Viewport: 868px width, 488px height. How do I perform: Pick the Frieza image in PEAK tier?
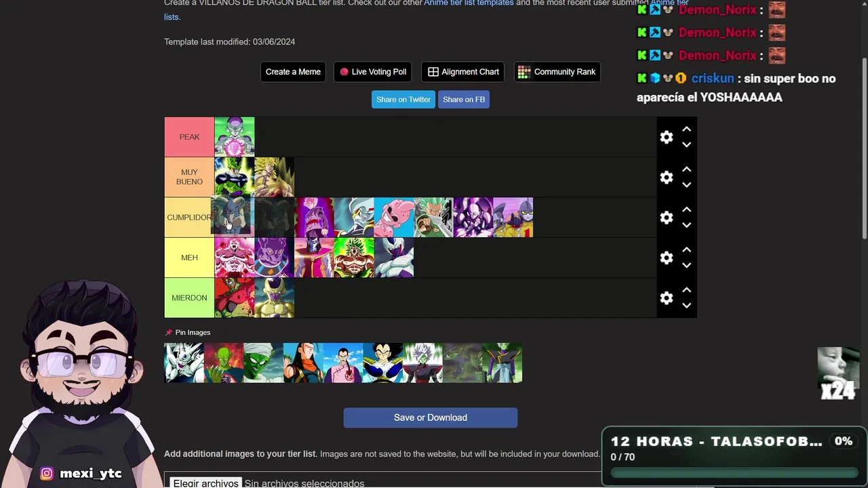[235, 137]
